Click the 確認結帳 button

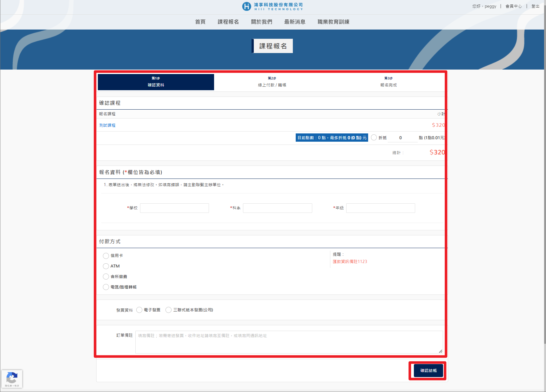tap(428, 371)
